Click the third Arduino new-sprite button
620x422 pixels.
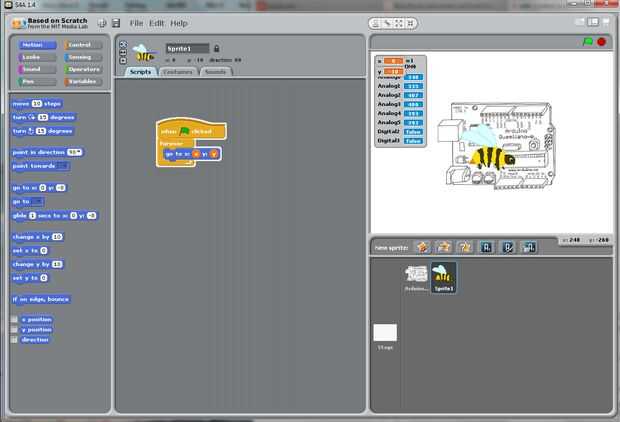point(529,248)
